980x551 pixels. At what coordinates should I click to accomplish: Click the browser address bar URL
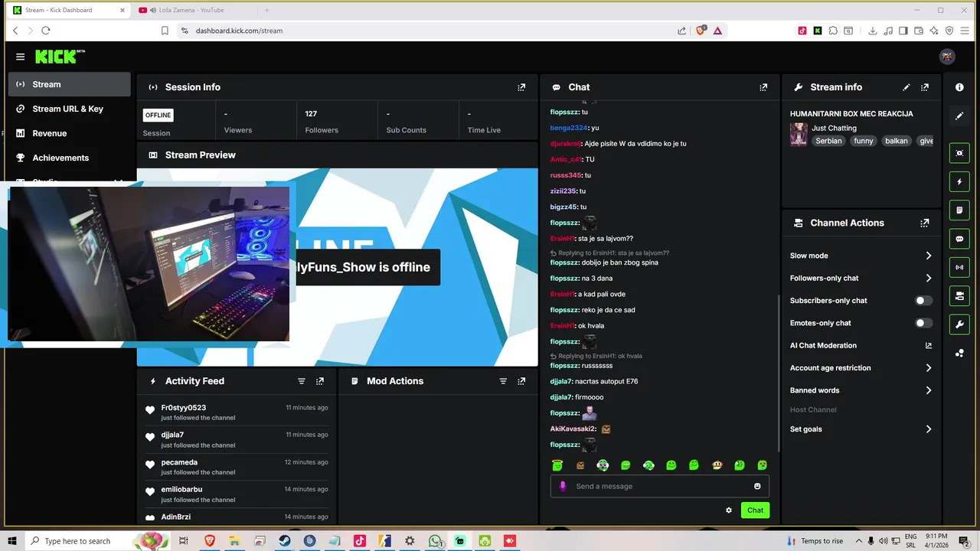(239, 31)
